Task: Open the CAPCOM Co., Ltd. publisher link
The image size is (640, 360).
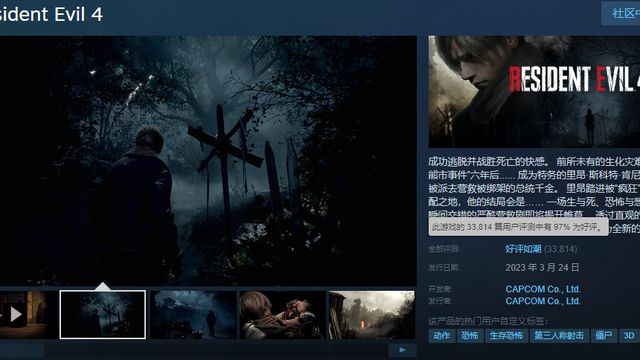Action: (543, 301)
